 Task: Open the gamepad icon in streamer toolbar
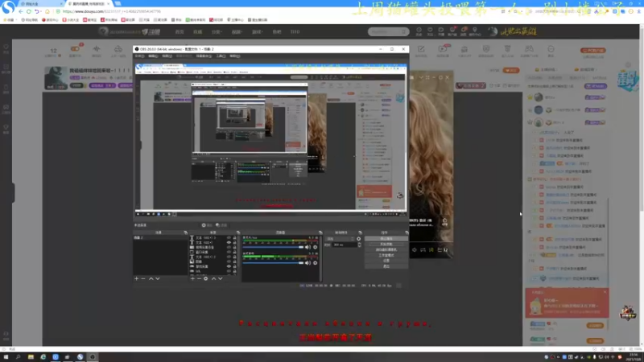click(x=529, y=51)
